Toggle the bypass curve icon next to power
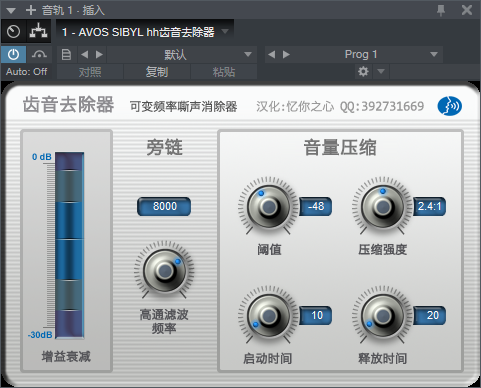 click(x=39, y=54)
